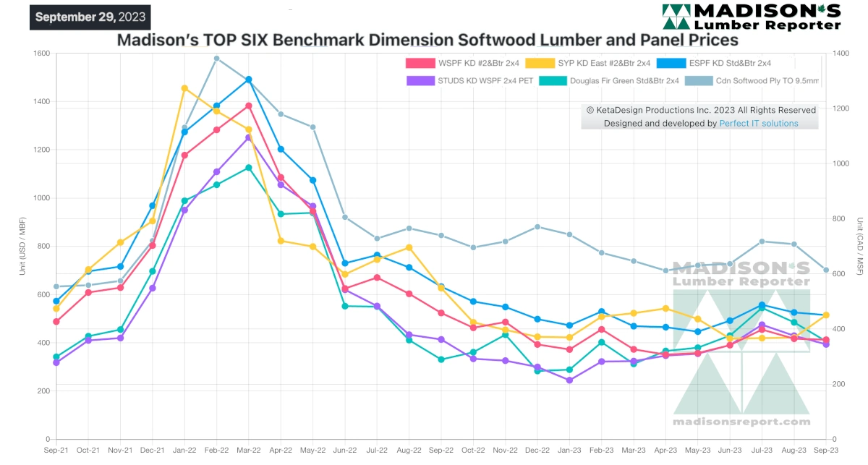
Task: Click the Madison's Lumber Reporter header logo
Action: (x=752, y=17)
